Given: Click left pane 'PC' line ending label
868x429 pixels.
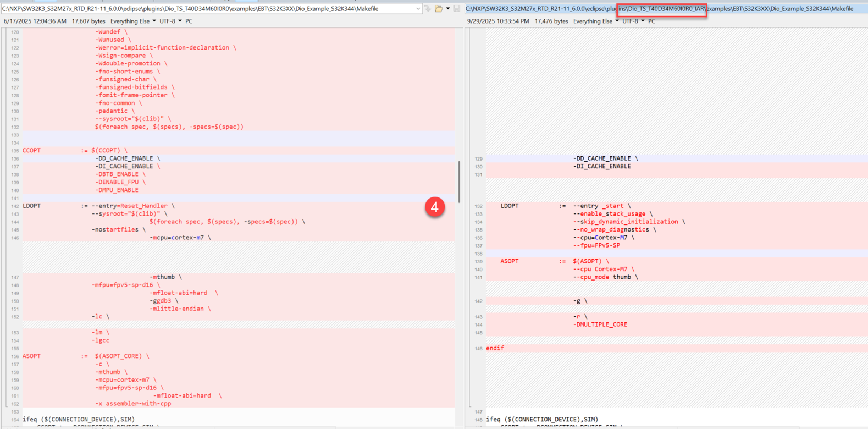Looking at the screenshot, I should [x=189, y=21].
